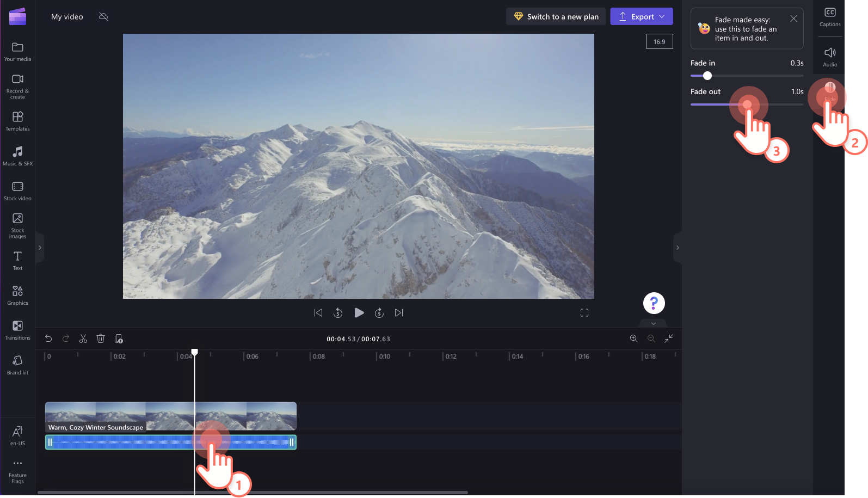Play the video preview
The width and height of the screenshot is (868, 498).
pyautogui.click(x=359, y=313)
